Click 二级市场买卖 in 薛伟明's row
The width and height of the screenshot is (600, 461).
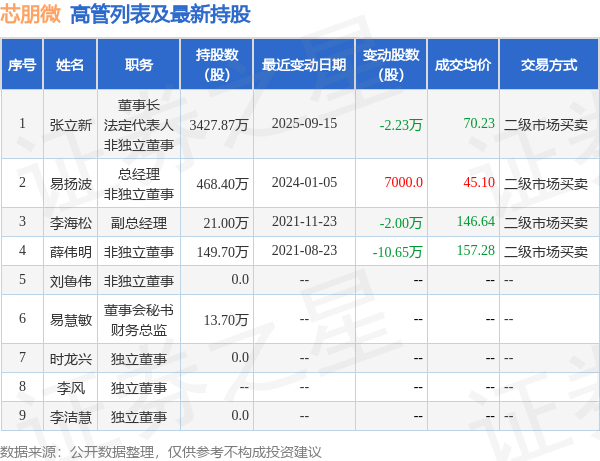546,252
